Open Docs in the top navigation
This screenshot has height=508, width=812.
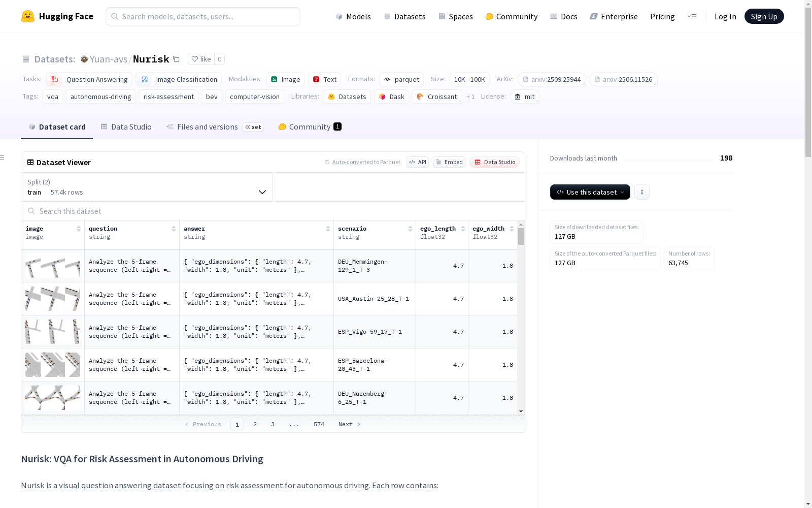[564, 16]
